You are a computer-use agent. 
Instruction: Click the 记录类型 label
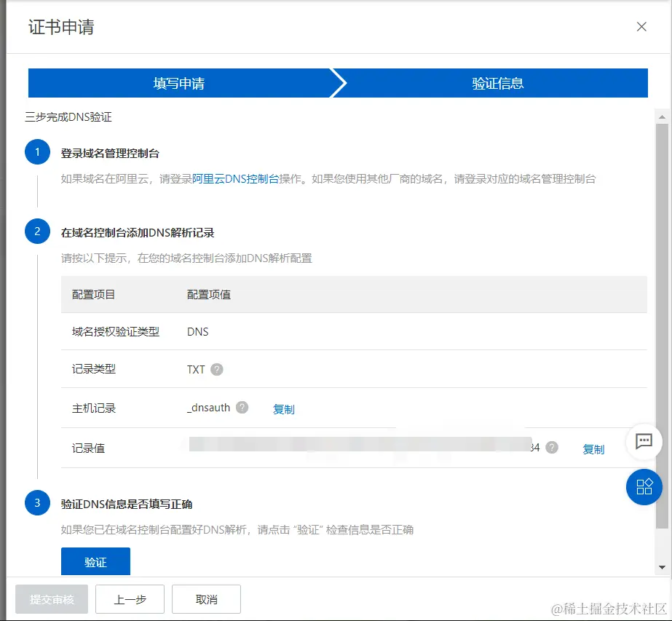click(93, 369)
